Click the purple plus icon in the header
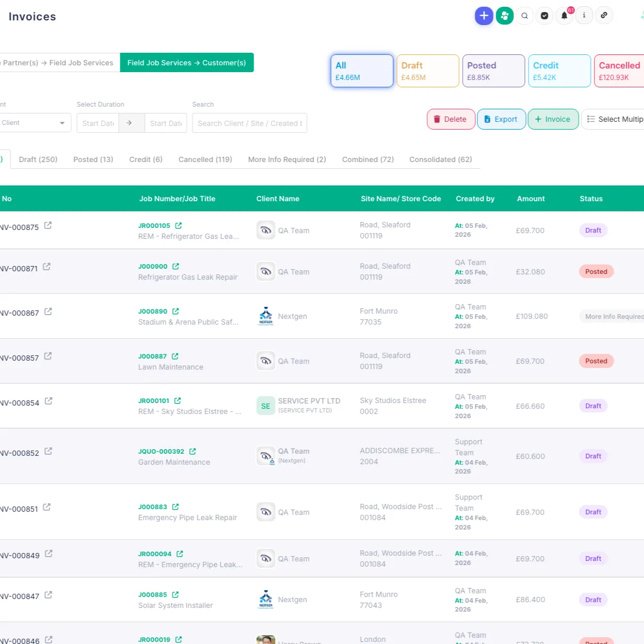Image resolution: width=644 pixels, height=644 pixels. coord(484,16)
